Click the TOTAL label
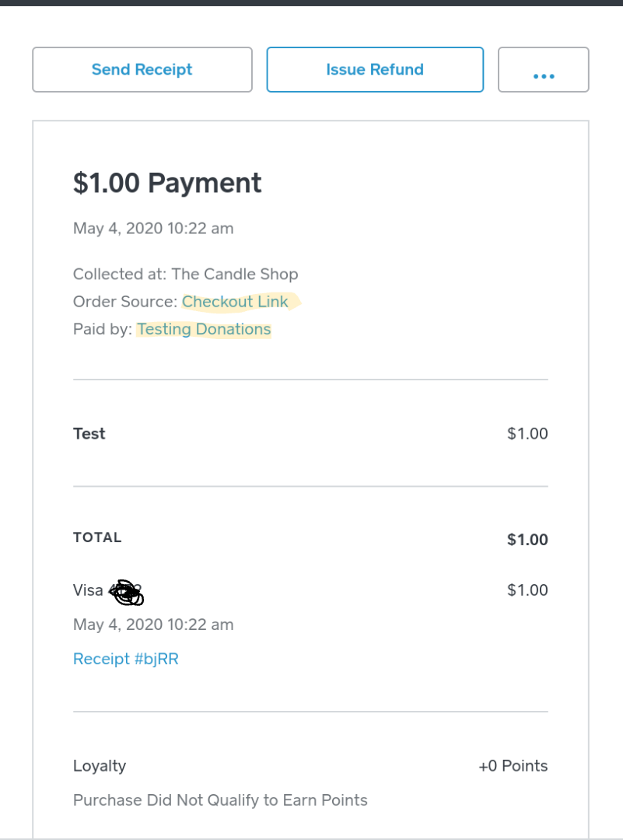 click(x=97, y=537)
